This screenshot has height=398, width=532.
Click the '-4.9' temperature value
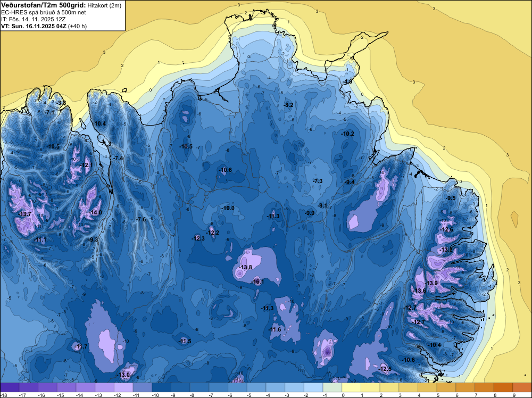click(x=347, y=82)
